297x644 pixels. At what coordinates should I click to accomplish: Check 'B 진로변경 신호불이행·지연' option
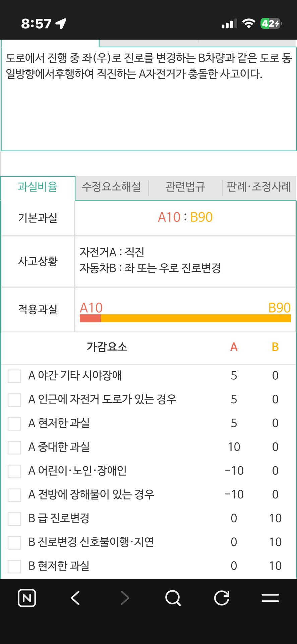(x=14, y=543)
